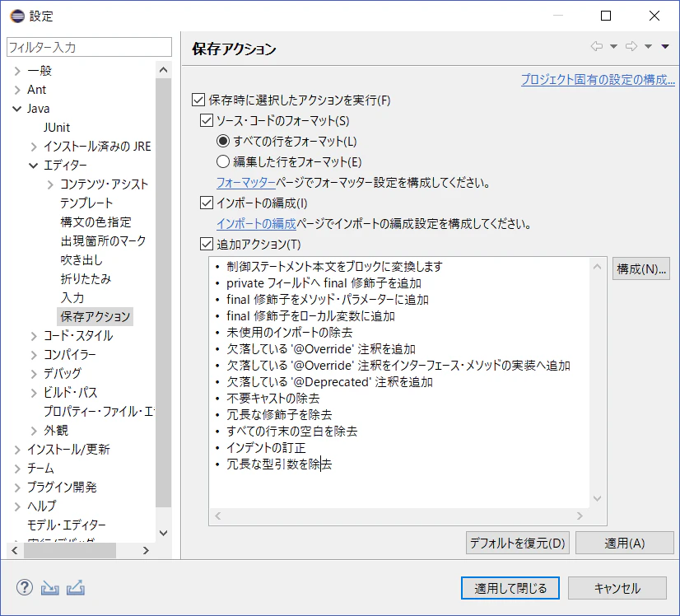This screenshot has height=616, width=680.
Task: Select すべての行をフォーマット radio button
Action: [x=223, y=141]
